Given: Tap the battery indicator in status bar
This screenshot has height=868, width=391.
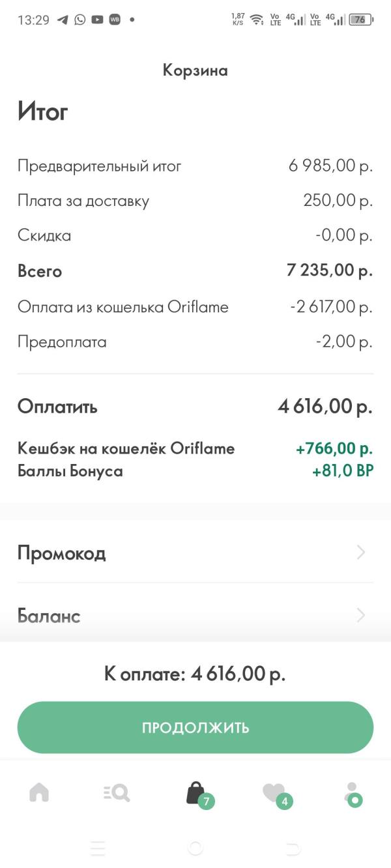Looking at the screenshot, I should point(361,20).
